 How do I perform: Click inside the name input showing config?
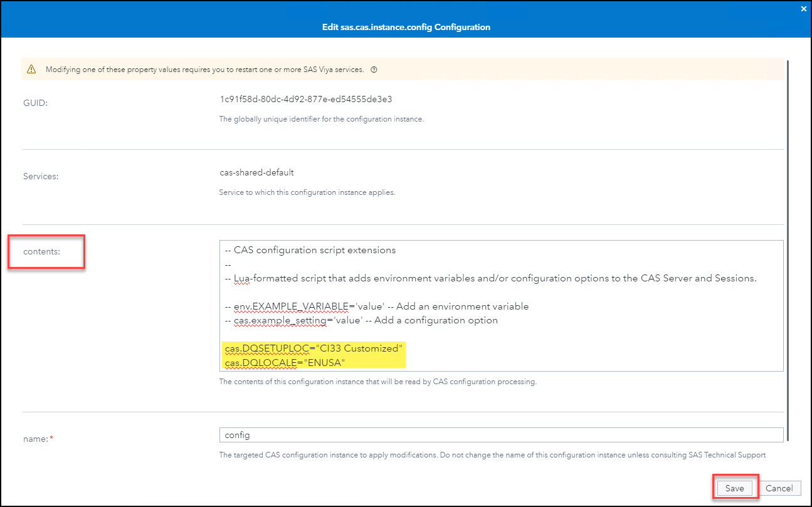coord(376,434)
